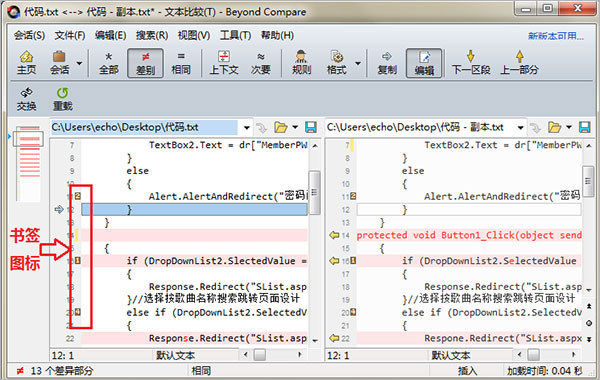Click copy-to-left arrow on right line 22
The height and width of the screenshot is (380, 600).
[x=334, y=338]
